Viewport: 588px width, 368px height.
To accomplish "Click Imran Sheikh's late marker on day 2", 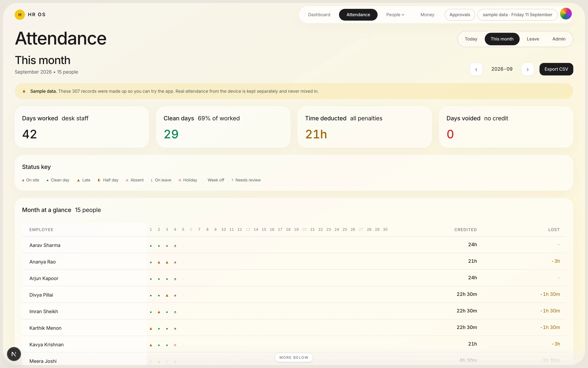I will click(159, 312).
